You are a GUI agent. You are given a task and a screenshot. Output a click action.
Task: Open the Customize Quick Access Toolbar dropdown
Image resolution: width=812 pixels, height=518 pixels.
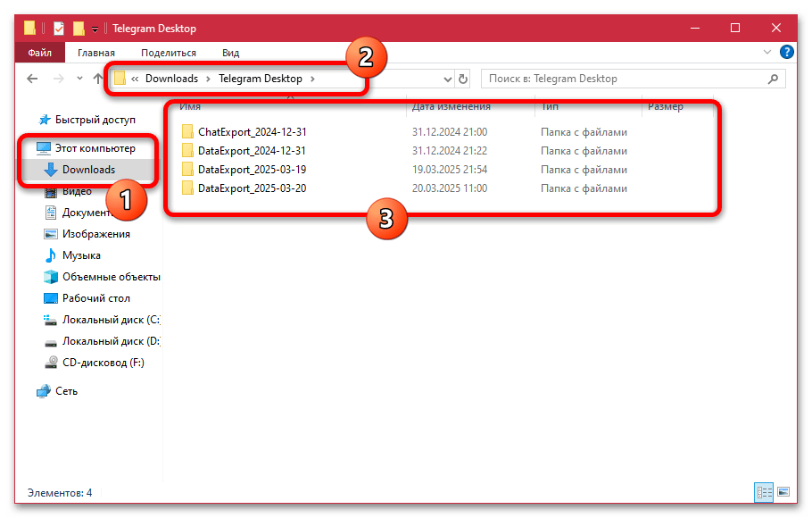(x=95, y=29)
